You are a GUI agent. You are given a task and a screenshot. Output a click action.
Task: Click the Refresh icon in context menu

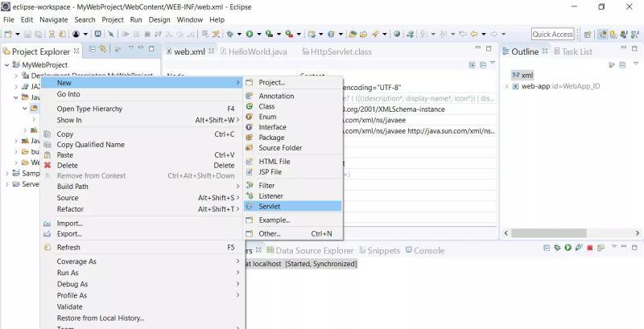click(47, 248)
